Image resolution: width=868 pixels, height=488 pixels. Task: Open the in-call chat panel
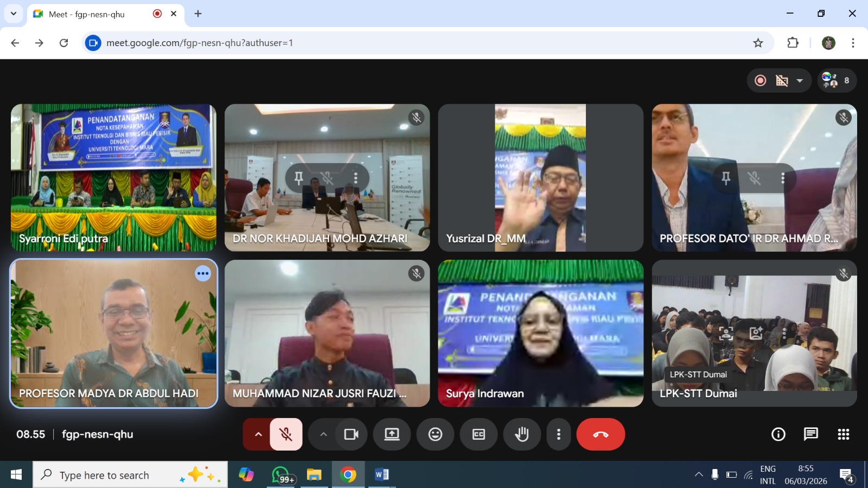(x=810, y=434)
